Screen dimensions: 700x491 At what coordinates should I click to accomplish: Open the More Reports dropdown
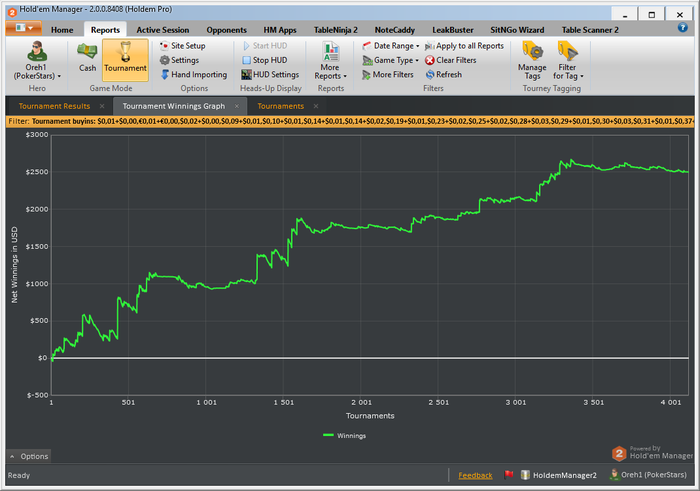(330, 61)
